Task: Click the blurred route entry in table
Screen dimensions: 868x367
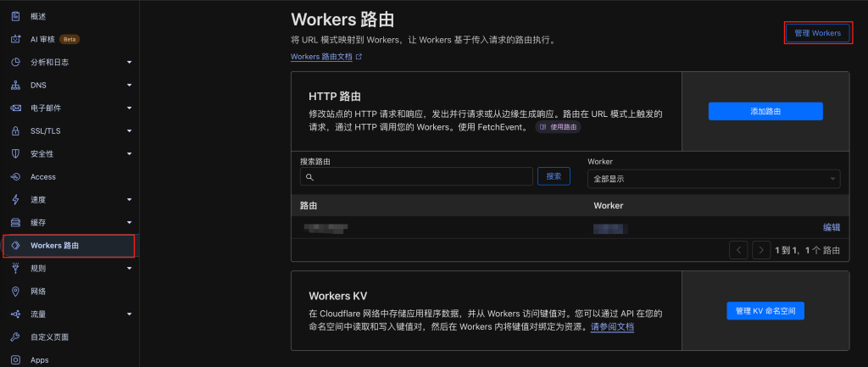Action: click(x=325, y=227)
